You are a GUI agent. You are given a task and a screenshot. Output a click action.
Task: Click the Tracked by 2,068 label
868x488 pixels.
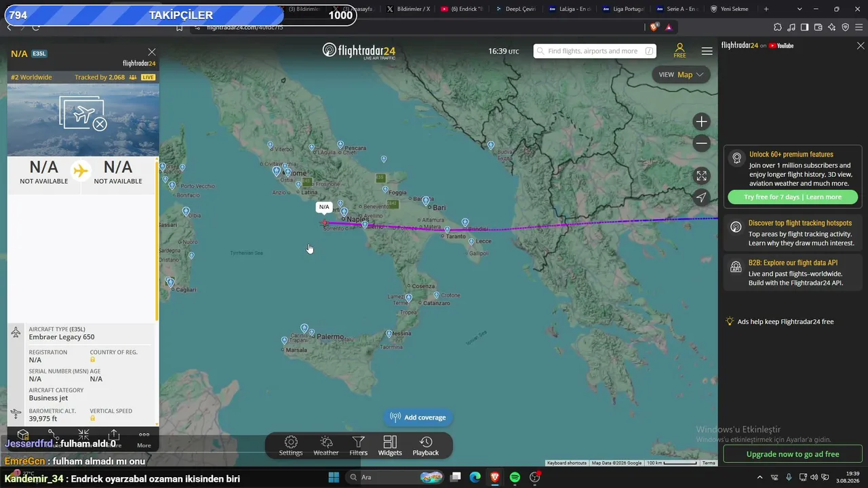pyautogui.click(x=100, y=77)
